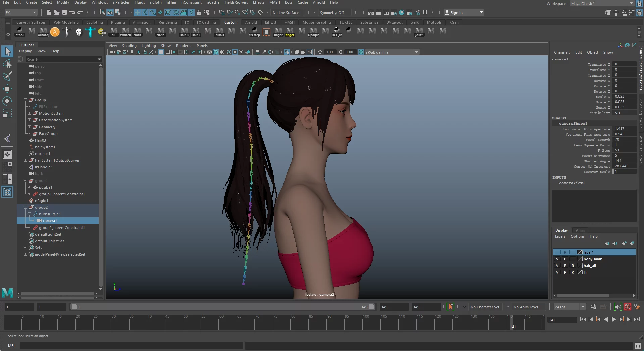644x351 pixels.
Task: Toggle use all lights bulb icon
Action: (x=241, y=52)
